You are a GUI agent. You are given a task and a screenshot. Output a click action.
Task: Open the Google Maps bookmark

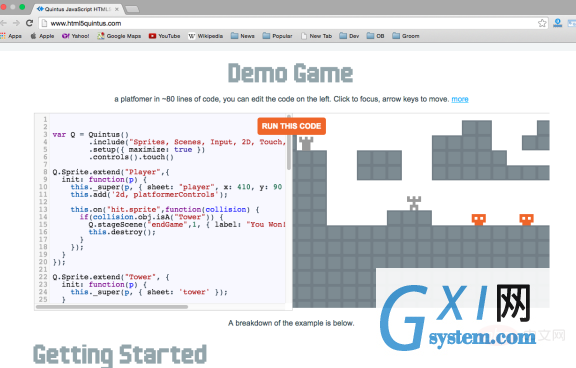(x=119, y=36)
